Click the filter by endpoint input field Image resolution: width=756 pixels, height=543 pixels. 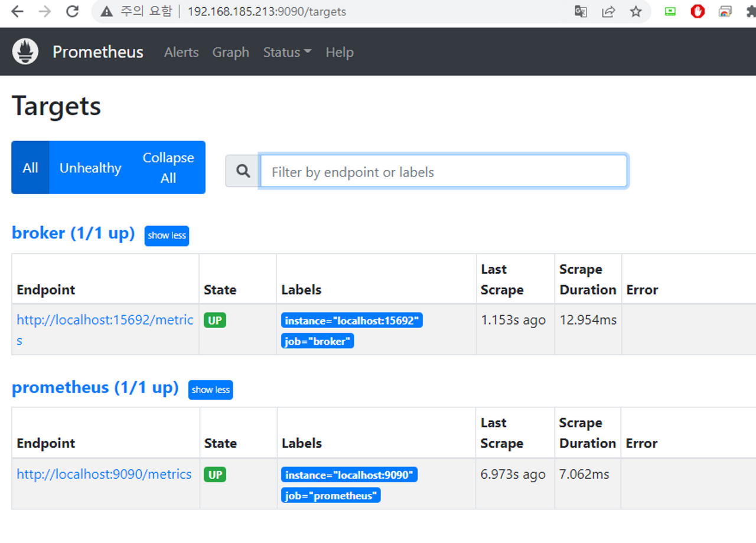pos(444,172)
